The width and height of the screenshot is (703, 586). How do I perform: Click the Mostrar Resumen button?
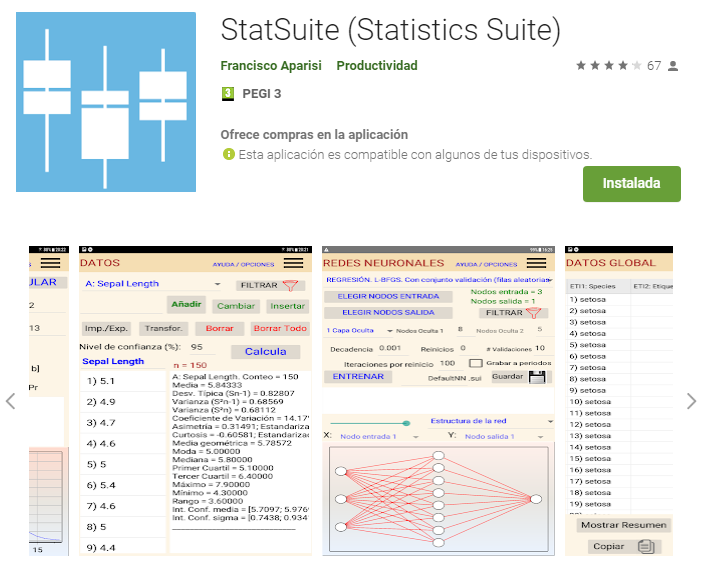(x=624, y=525)
